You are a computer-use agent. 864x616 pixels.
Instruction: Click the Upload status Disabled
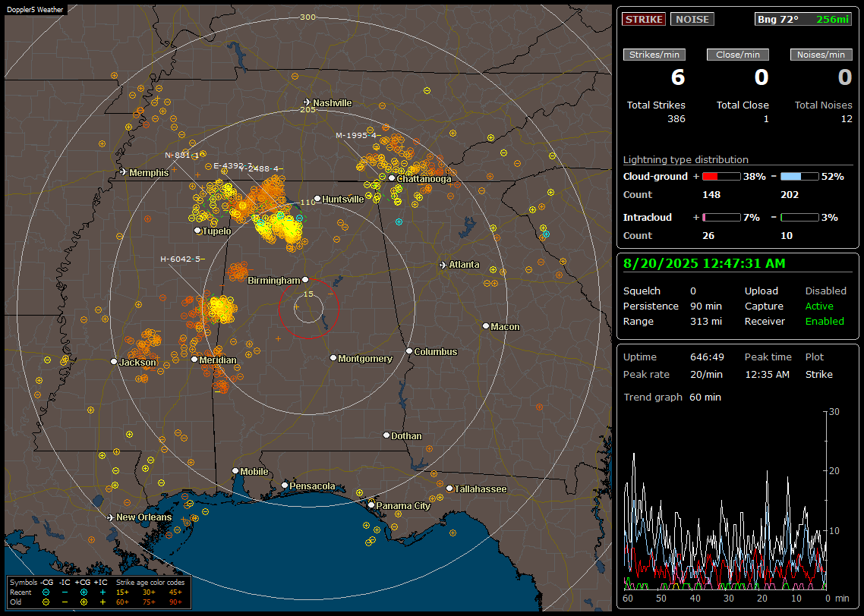pyautogui.click(x=825, y=291)
